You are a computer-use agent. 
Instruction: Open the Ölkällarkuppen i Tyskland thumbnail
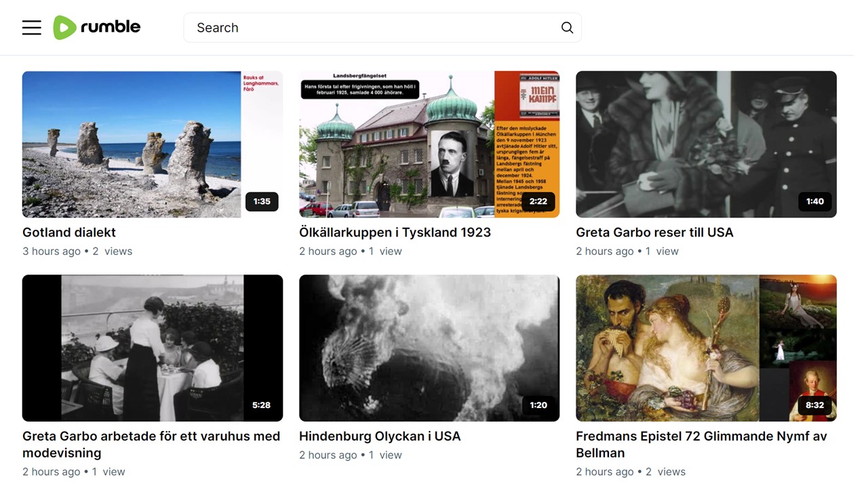pos(429,144)
